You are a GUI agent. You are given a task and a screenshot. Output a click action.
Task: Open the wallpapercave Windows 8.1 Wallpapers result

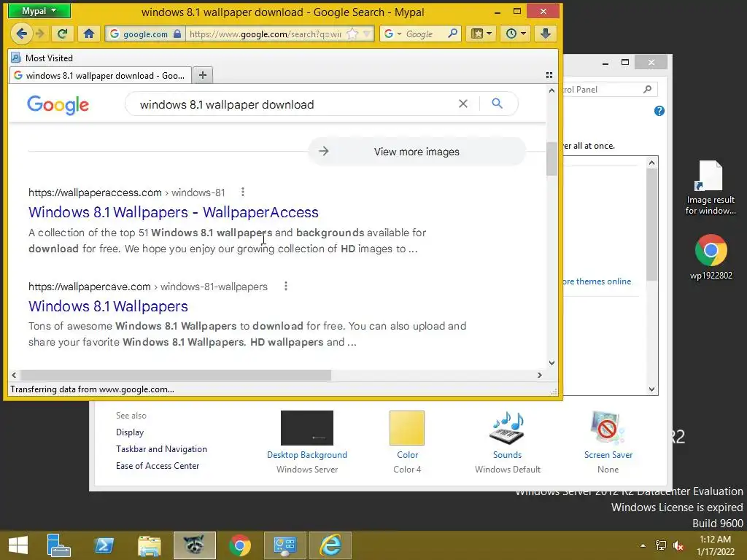coord(108,306)
